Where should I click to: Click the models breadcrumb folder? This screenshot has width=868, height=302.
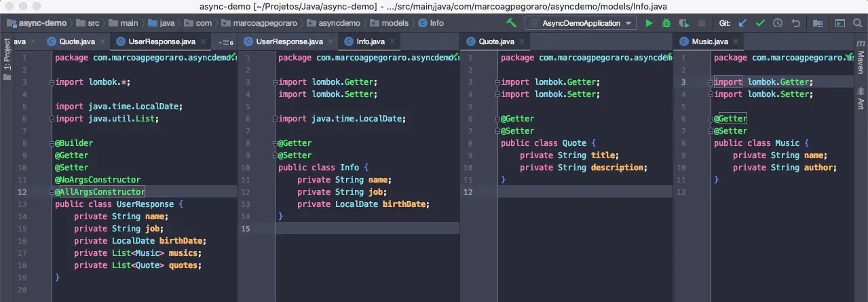click(x=388, y=23)
